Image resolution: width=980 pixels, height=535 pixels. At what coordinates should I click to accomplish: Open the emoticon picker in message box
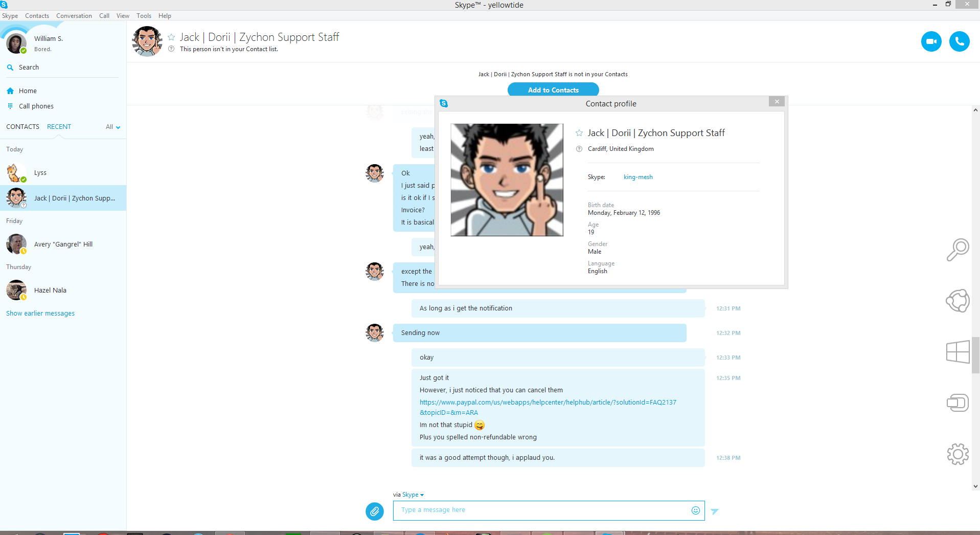coord(695,510)
